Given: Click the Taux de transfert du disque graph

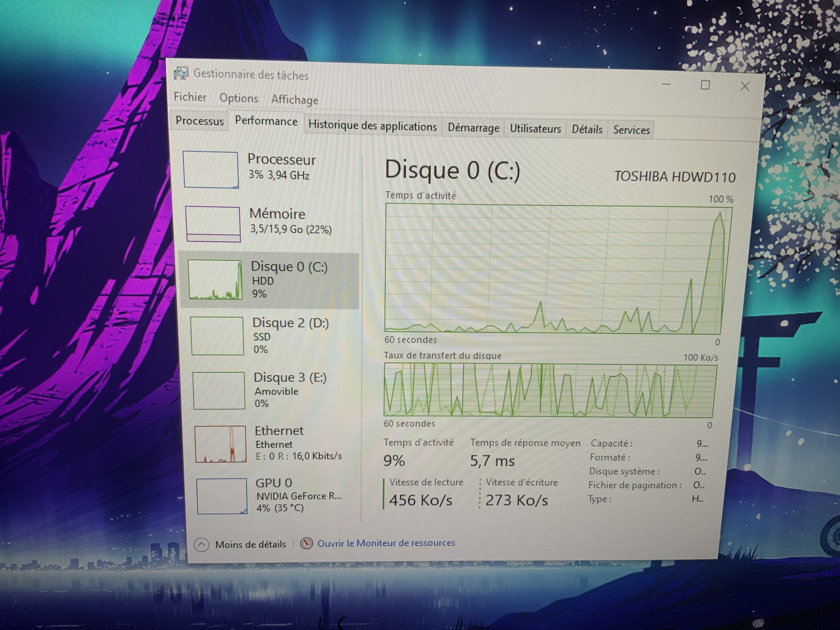Looking at the screenshot, I should [550, 390].
